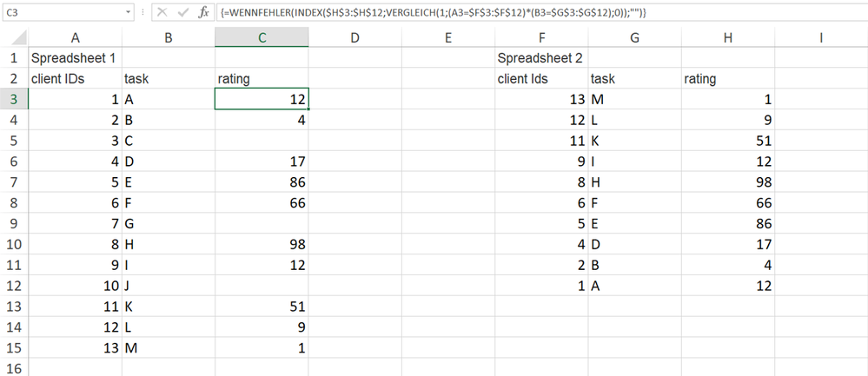Click cell H5 with rating 51

(x=728, y=141)
